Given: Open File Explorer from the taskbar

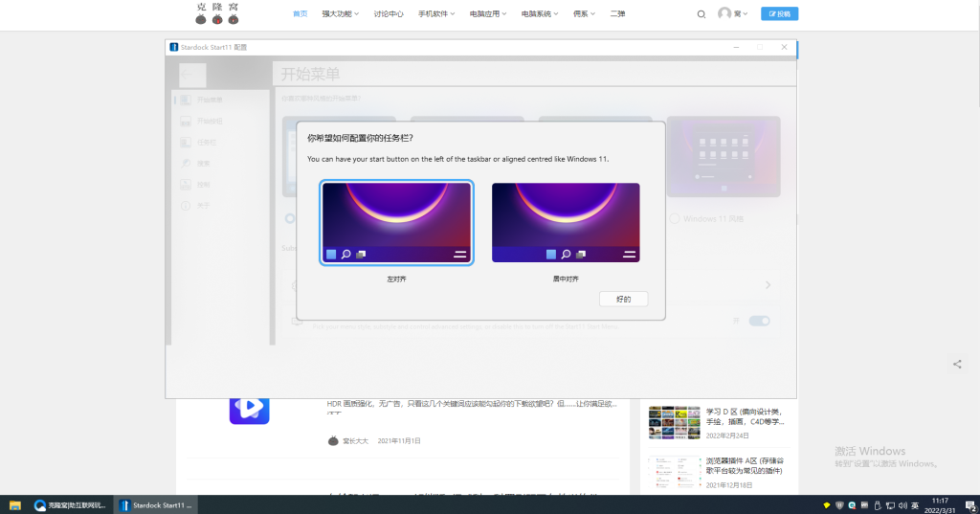Looking at the screenshot, I should [x=15, y=505].
